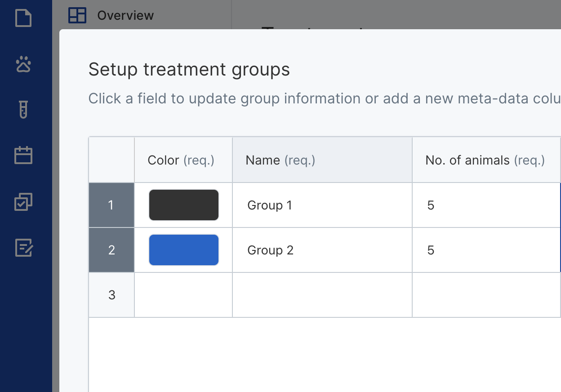
Task: Edit the Group 2 name cell
Action: click(x=322, y=250)
